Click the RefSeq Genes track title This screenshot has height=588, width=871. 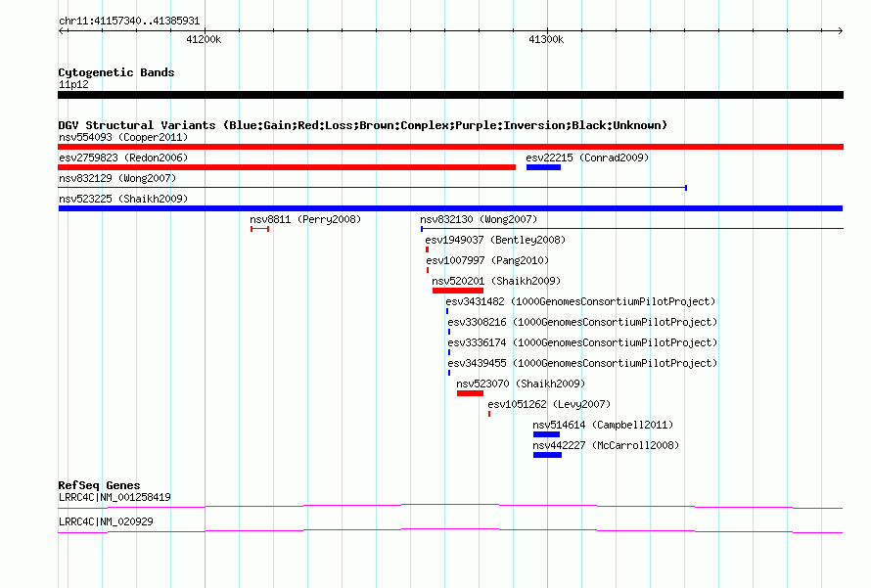click(100, 485)
